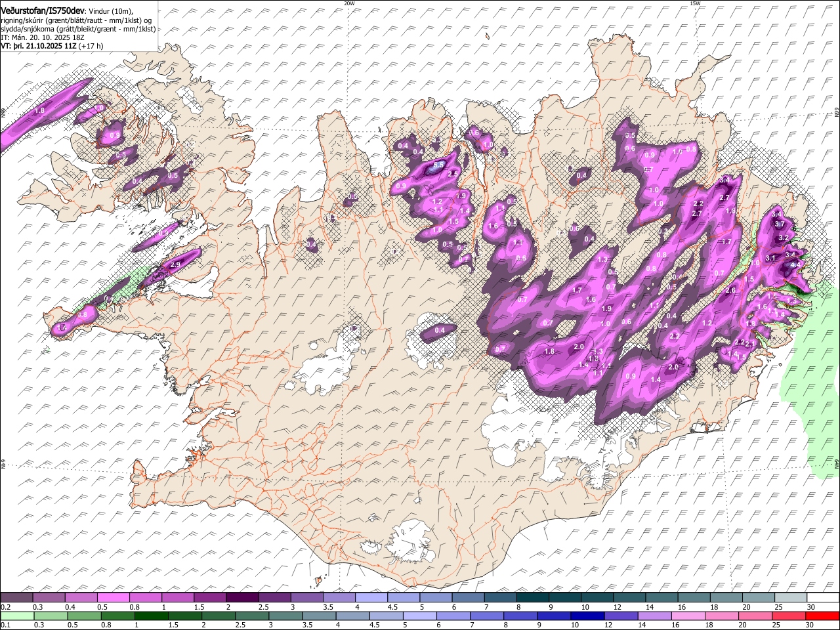Click the '4.4' precipitation value on the map
Image resolution: width=840 pixels, height=630 pixels.
[x=795, y=264]
